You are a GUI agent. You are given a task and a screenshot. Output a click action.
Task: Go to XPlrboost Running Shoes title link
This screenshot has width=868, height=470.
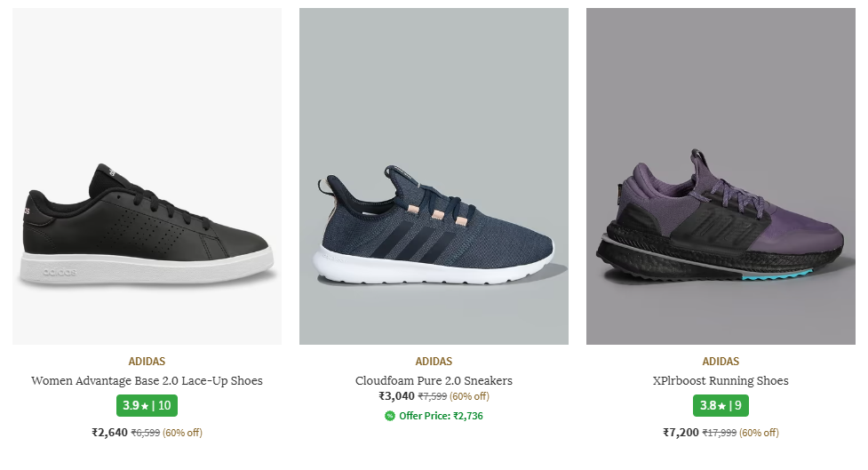[x=721, y=380]
